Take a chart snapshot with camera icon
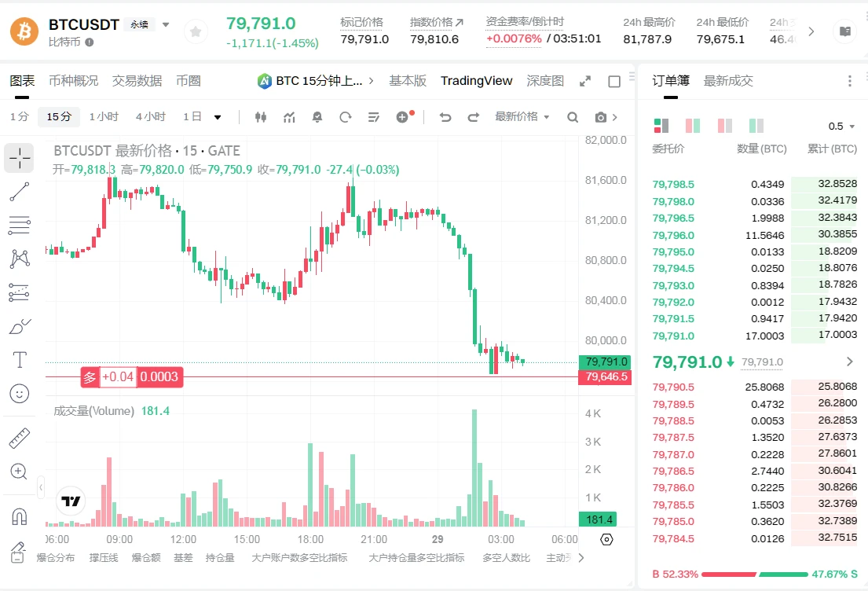 tap(601, 117)
